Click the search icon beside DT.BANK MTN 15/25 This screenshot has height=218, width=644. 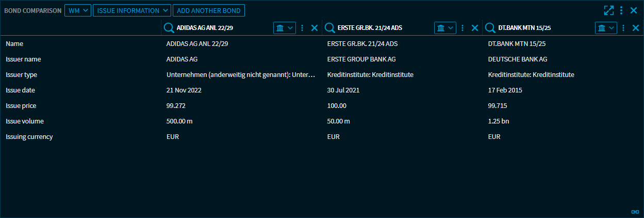[x=491, y=28]
